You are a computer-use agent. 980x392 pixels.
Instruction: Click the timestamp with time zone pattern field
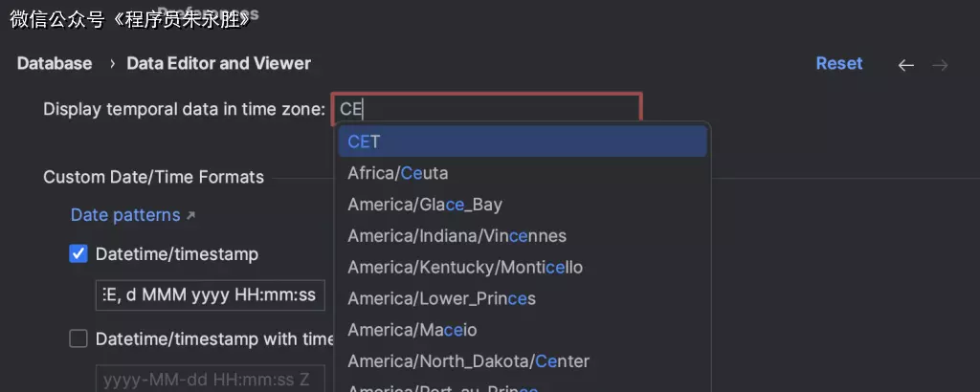(210, 379)
